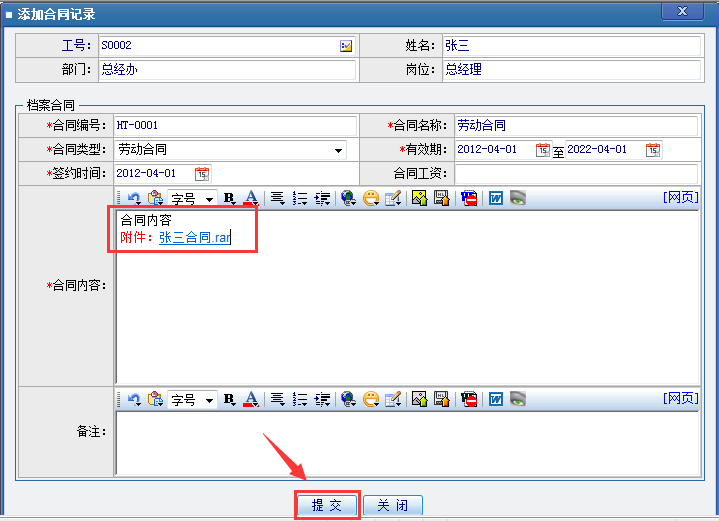Insert hyperlink with globe icon in content toolbar
The height and width of the screenshot is (521, 719).
click(348, 198)
